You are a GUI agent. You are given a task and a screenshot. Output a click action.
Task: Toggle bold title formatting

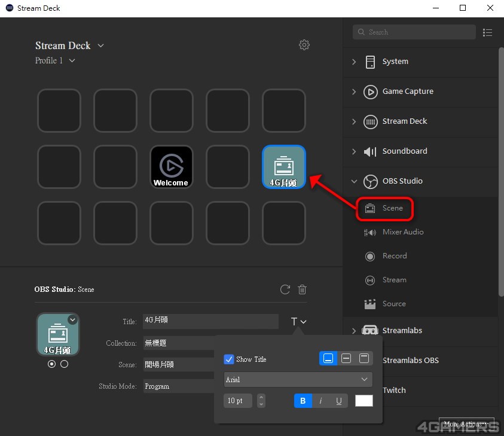pyautogui.click(x=303, y=401)
